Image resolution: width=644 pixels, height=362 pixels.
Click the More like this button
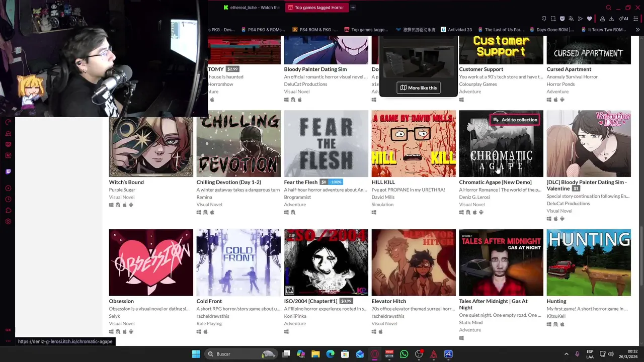[418, 87]
